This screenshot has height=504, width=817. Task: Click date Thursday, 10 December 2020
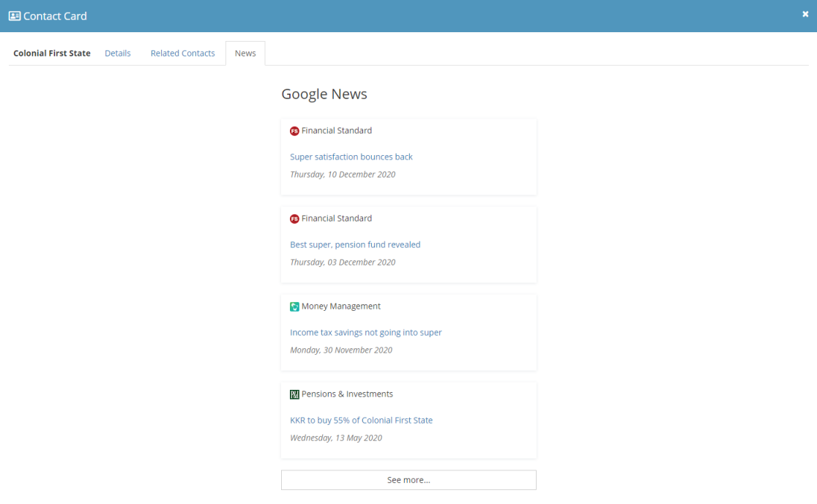point(343,174)
